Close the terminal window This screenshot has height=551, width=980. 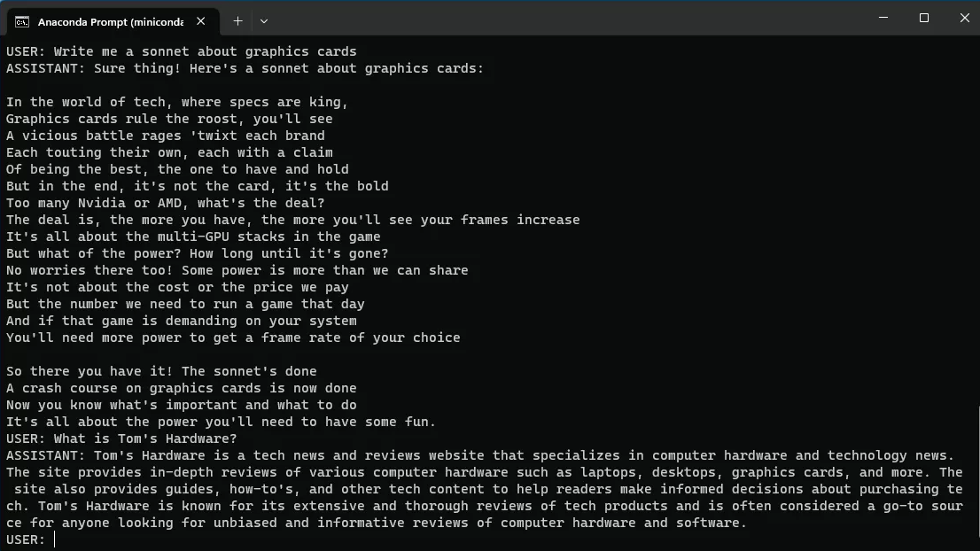[965, 18]
